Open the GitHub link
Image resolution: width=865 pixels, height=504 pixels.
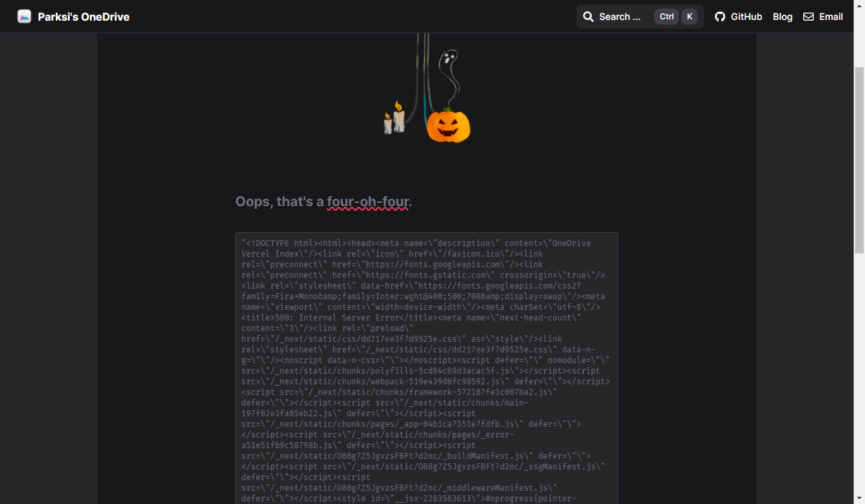coord(739,17)
